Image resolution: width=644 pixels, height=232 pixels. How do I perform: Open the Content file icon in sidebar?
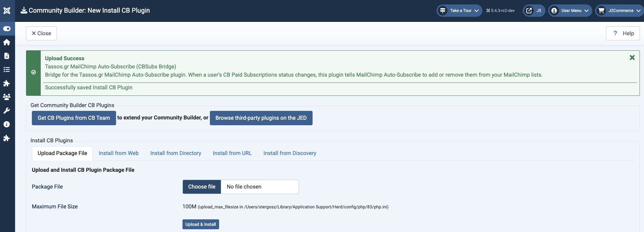pyautogui.click(x=7, y=56)
